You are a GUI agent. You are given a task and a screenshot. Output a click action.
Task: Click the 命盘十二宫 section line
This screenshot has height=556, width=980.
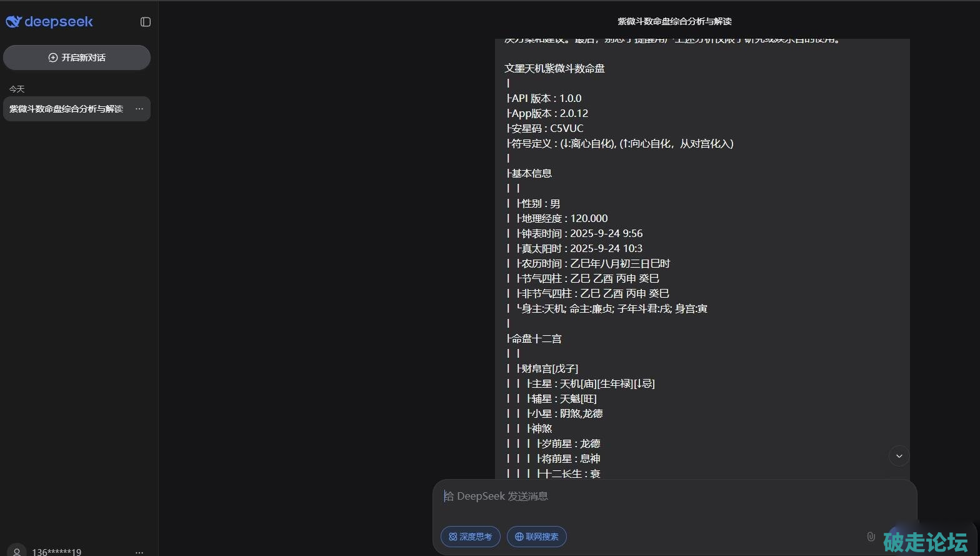pos(536,338)
